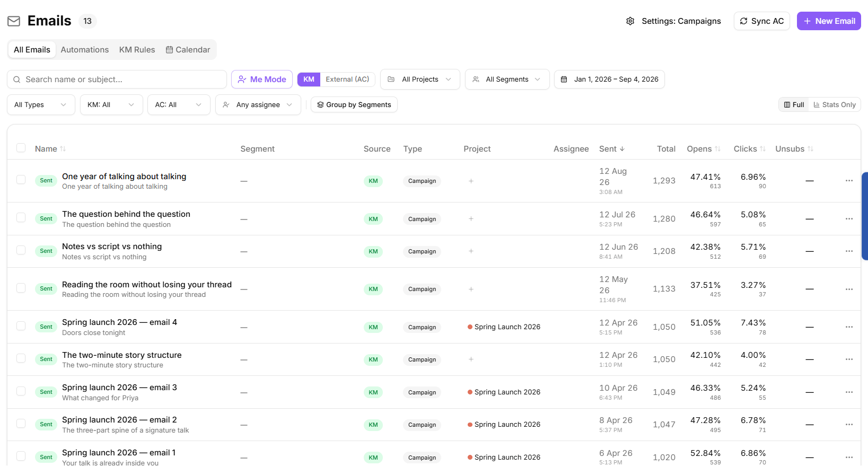Sort by Name column arrows
The width and height of the screenshot is (868, 466).
(63, 149)
